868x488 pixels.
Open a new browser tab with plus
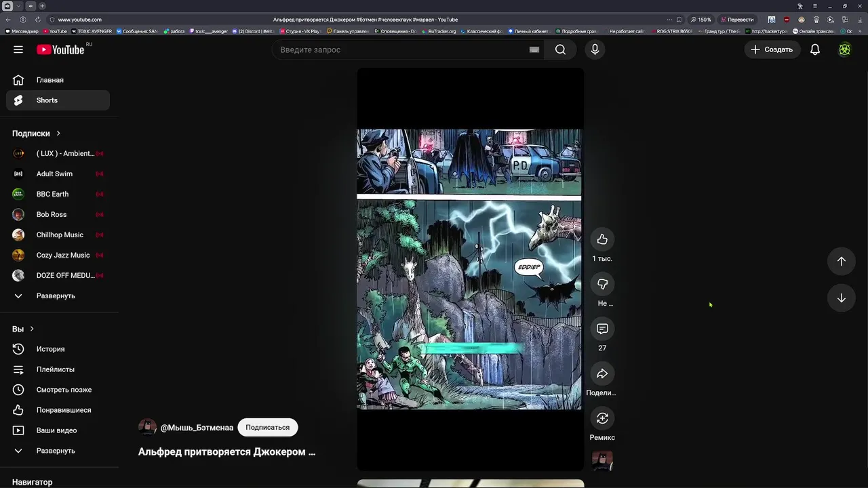tap(42, 6)
